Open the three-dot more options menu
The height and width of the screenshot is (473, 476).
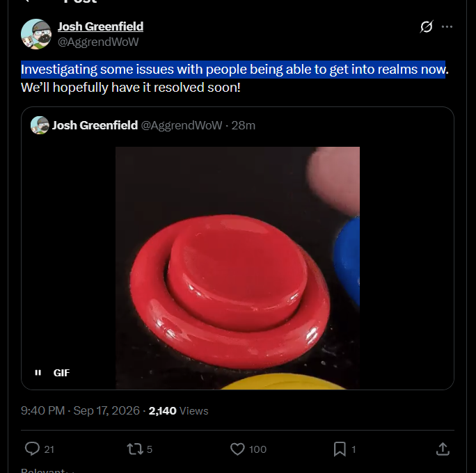pos(447,26)
